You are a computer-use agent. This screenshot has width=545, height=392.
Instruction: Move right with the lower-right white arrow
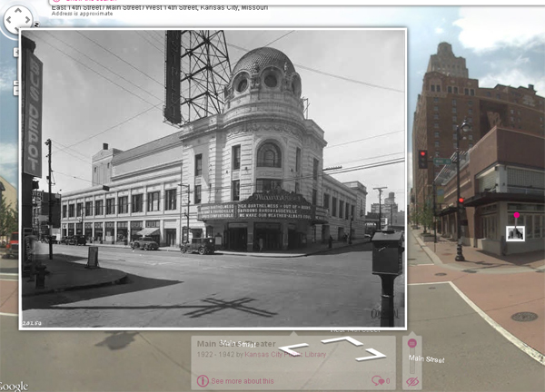(x=372, y=355)
